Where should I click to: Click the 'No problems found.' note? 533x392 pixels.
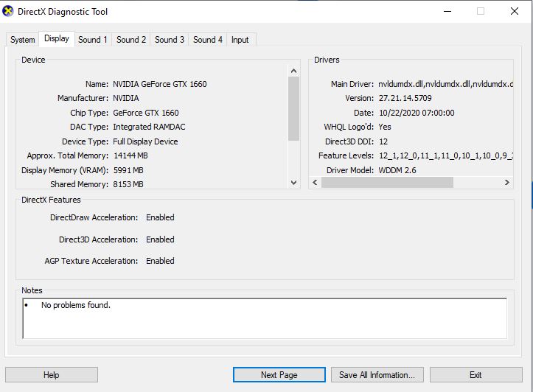point(76,305)
